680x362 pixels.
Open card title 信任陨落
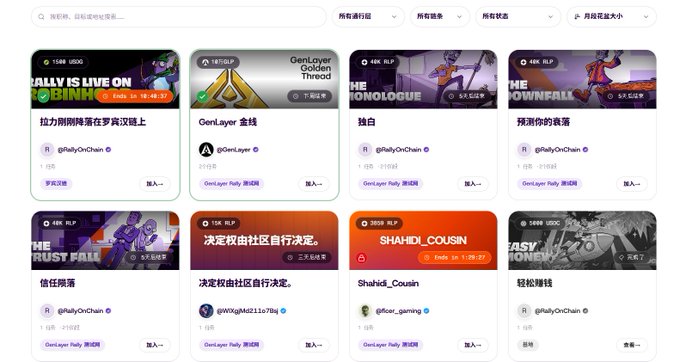tap(57, 284)
